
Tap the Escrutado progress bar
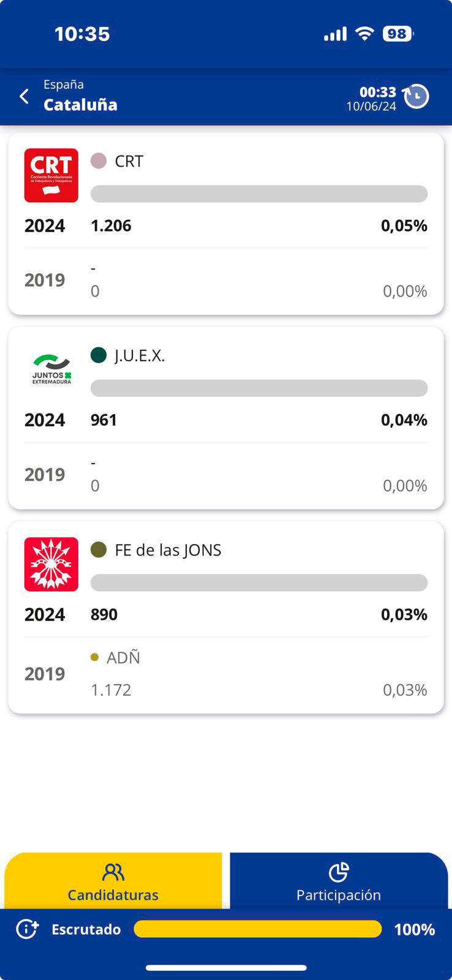coord(257,929)
